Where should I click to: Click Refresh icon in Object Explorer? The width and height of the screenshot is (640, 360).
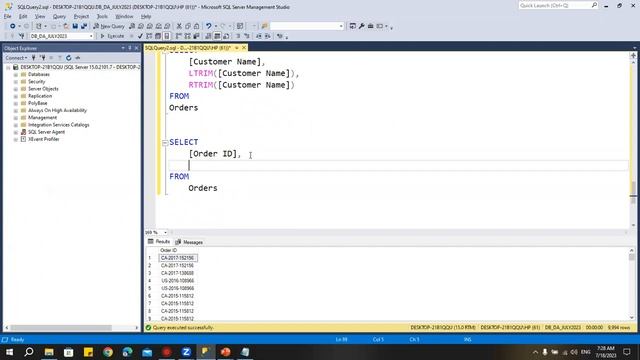pyautogui.click(x=69, y=58)
